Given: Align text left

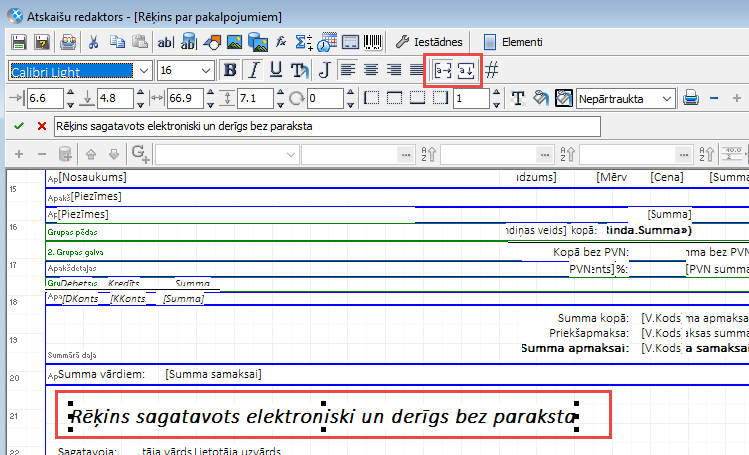Looking at the screenshot, I should (347, 70).
